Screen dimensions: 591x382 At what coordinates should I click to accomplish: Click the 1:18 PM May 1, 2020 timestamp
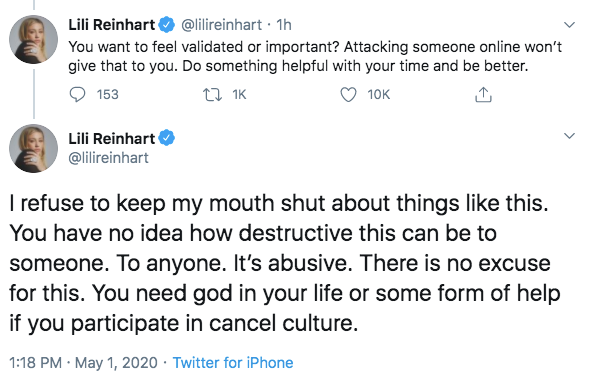coord(83,363)
